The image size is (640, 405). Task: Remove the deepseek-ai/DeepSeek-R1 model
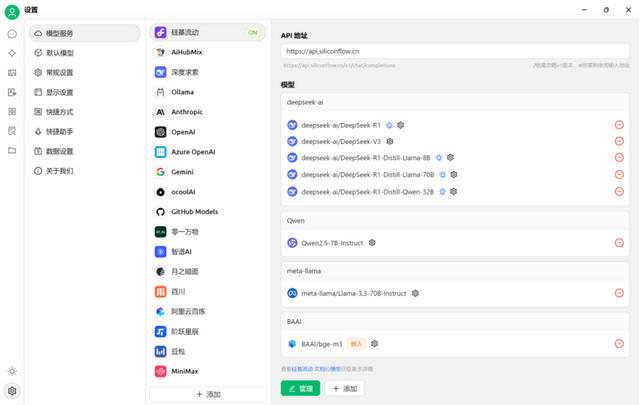click(619, 125)
